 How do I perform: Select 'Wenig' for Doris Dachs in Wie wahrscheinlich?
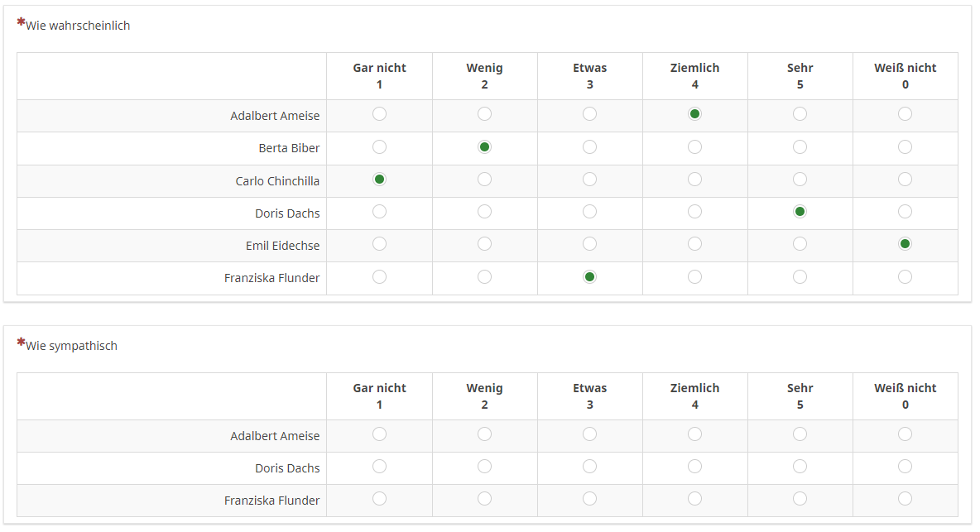(x=484, y=212)
